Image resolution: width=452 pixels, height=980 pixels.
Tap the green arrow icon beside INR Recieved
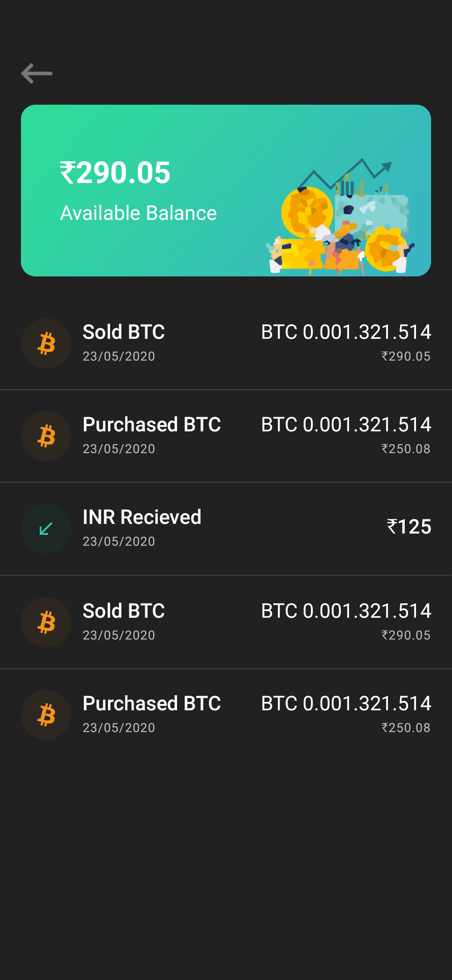[46, 529]
